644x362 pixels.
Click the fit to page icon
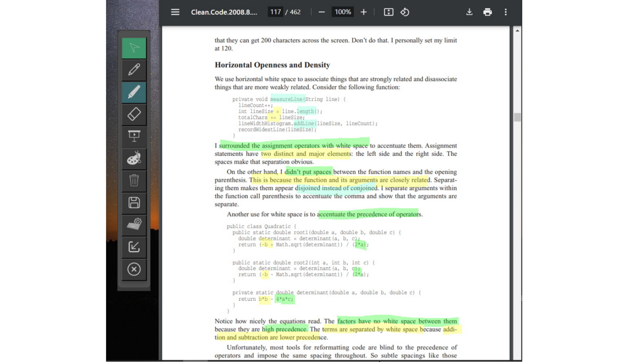point(388,12)
